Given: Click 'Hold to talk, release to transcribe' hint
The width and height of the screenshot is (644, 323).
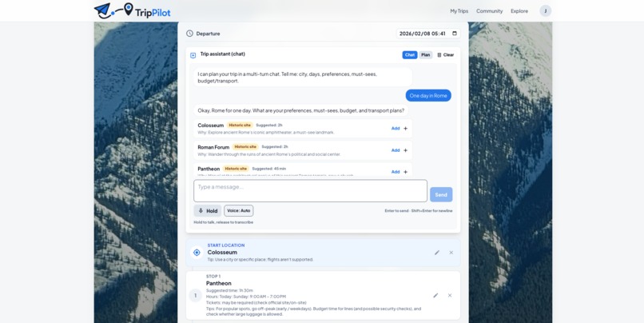Looking at the screenshot, I should [224, 222].
